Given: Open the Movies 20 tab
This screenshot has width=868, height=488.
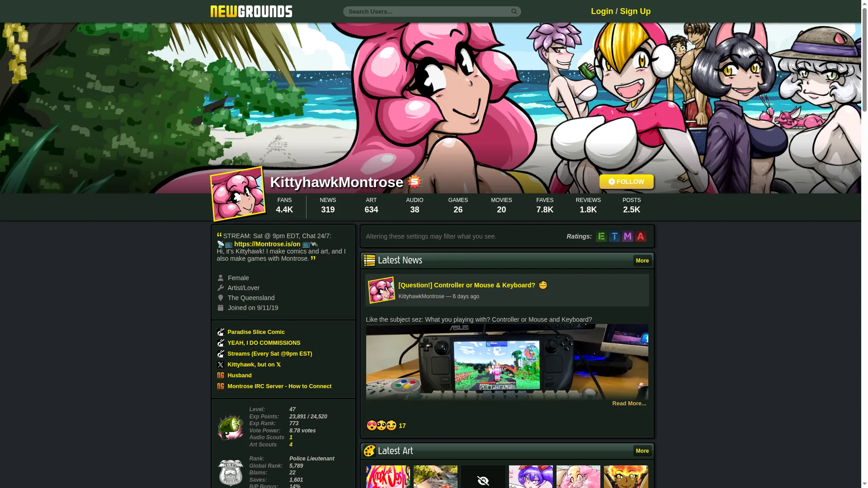Looking at the screenshot, I should (501, 206).
